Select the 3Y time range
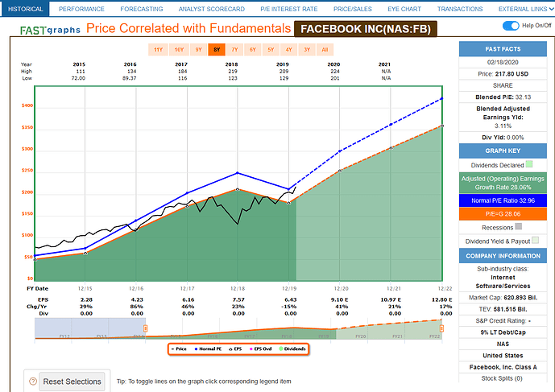The width and height of the screenshot is (555, 392). (307, 50)
